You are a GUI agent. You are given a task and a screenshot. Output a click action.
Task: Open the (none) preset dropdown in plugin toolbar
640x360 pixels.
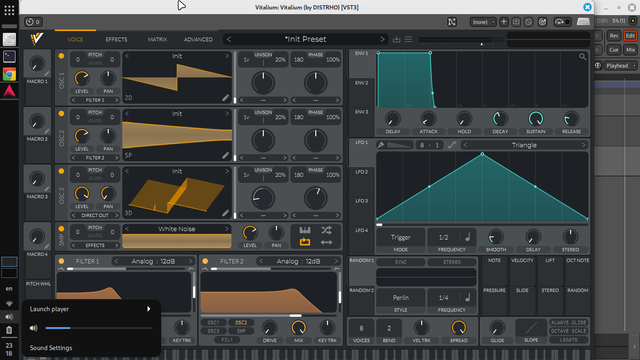coord(483,22)
